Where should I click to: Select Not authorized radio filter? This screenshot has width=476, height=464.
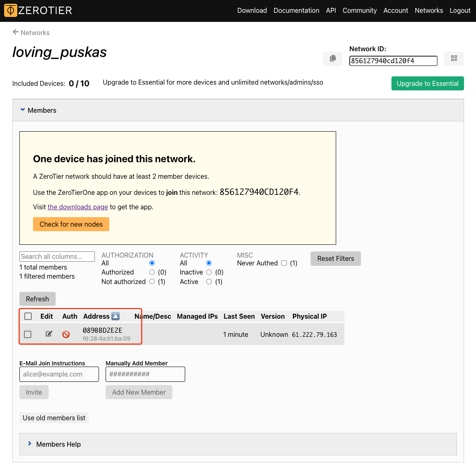152,282
